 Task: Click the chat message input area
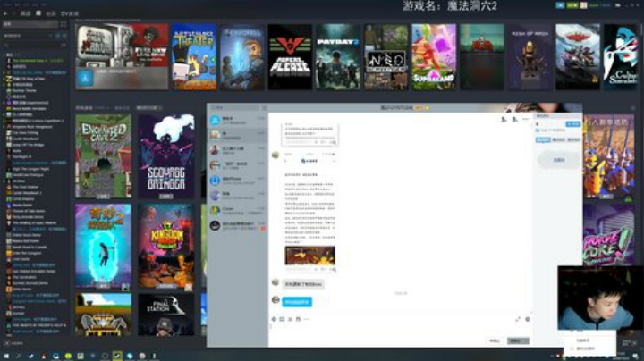(401, 331)
